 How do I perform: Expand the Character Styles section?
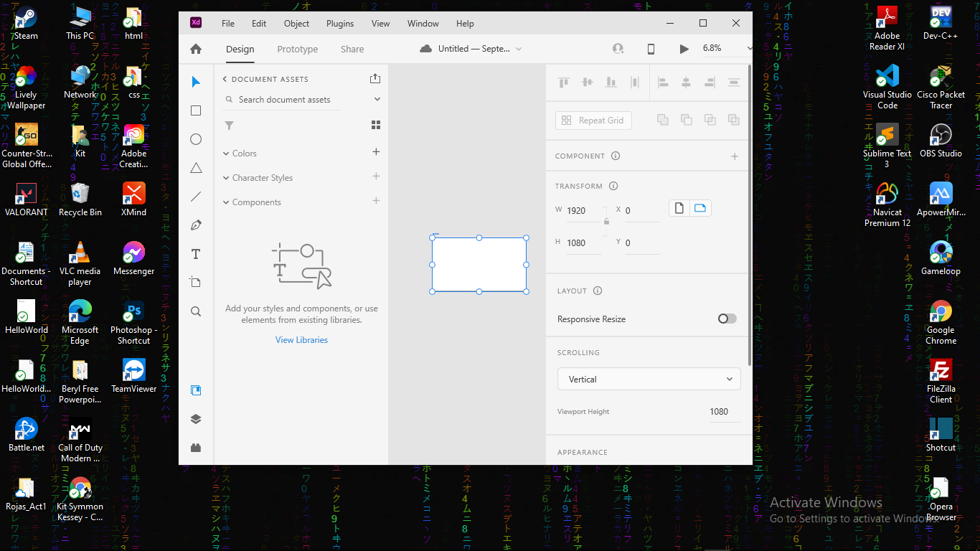[262, 178]
